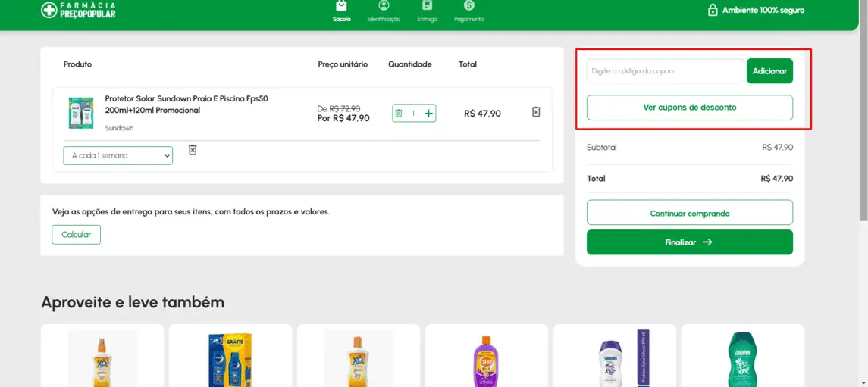Image resolution: width=868 pixels, height=387 pixels.
Task: Click the trash icon in quantity stepper
Action: pyautogui.click(x=399, y=114)
